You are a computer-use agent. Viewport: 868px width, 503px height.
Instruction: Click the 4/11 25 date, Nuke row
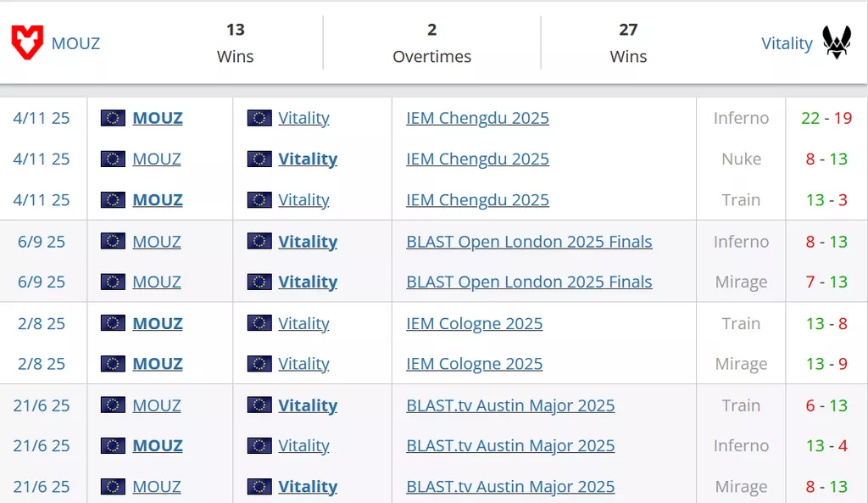[x=42, y=159]
